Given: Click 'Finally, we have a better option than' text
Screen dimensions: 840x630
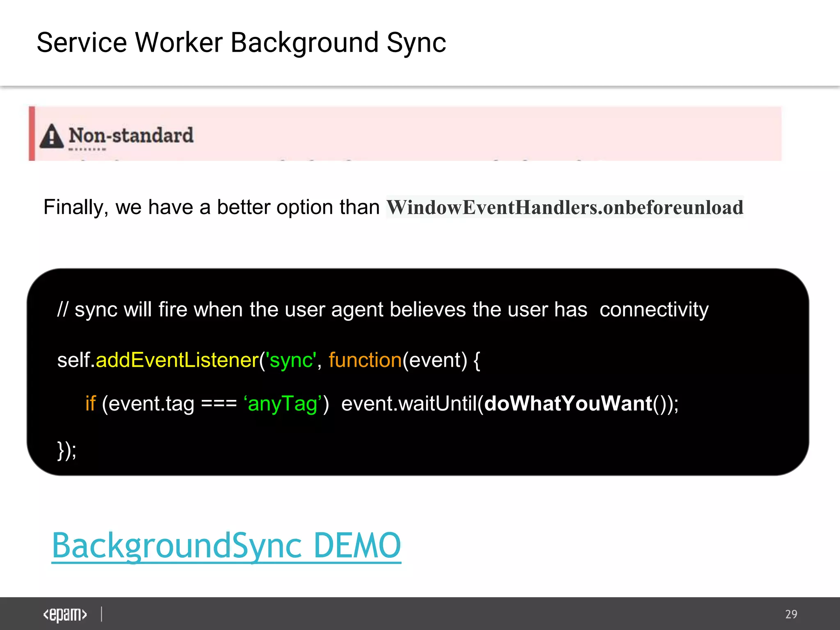Looking at the screenshot, I should pyautogui.click(x=212, y=207).
